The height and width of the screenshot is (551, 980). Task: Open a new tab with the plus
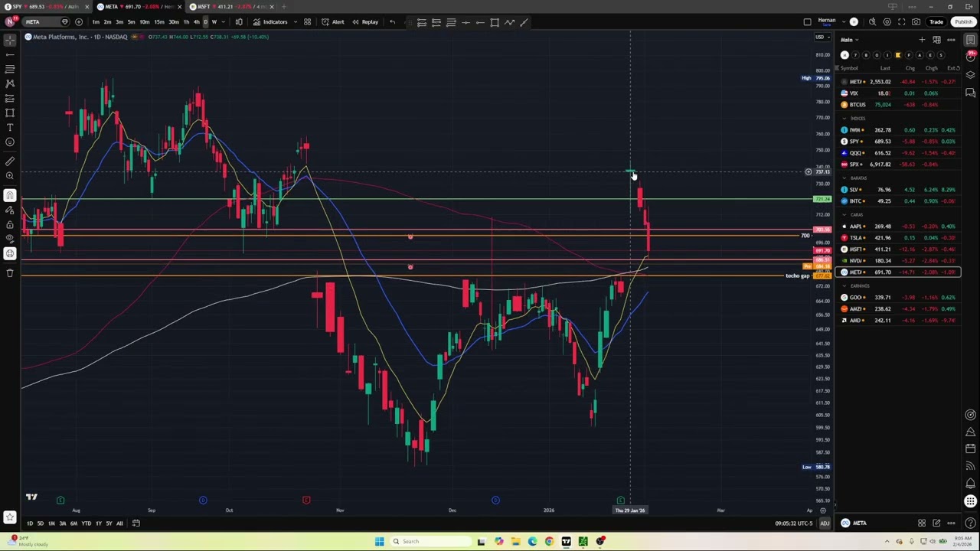283,7
